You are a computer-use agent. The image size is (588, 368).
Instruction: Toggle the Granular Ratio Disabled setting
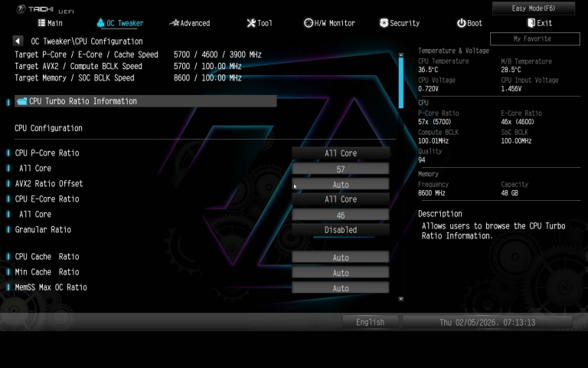(340, 230)
